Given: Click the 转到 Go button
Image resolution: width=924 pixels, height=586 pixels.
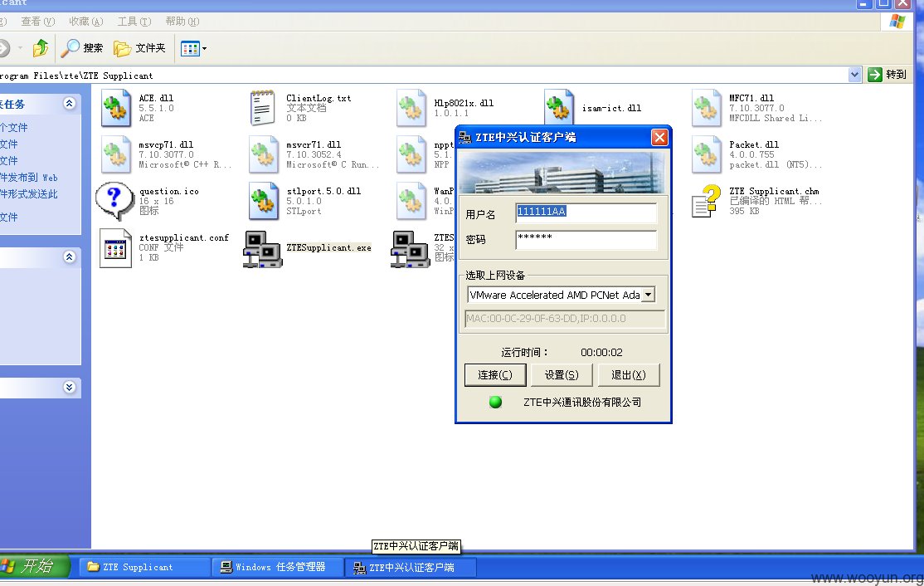Looking at the screenshot, I should click(x=887, y=75).
